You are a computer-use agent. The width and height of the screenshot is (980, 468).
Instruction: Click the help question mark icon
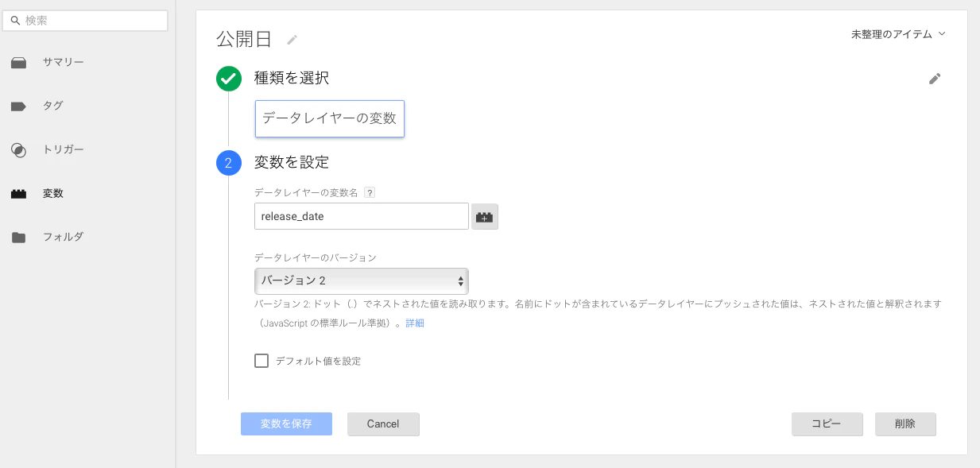click(370, 193)
